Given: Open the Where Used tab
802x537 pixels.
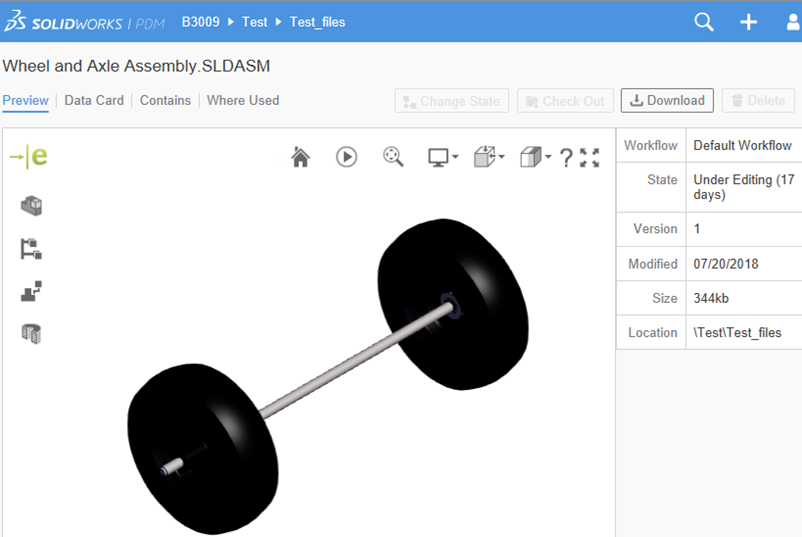Looking at the screenshot, I should (x=243, y=100).
